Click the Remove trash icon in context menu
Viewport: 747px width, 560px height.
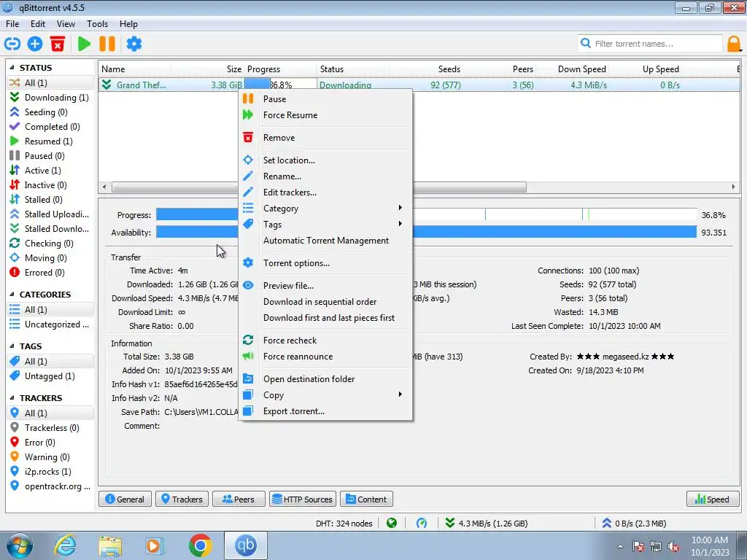coord(248,138)
